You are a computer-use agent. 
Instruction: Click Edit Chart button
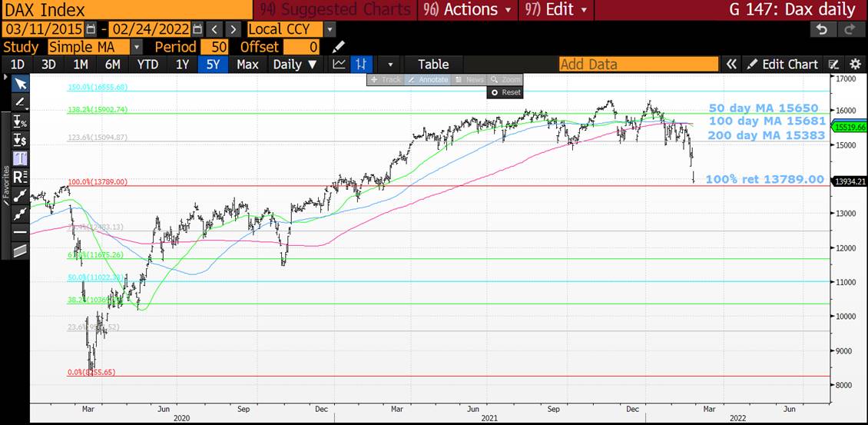pyautogui.click(x=783, y=65)
